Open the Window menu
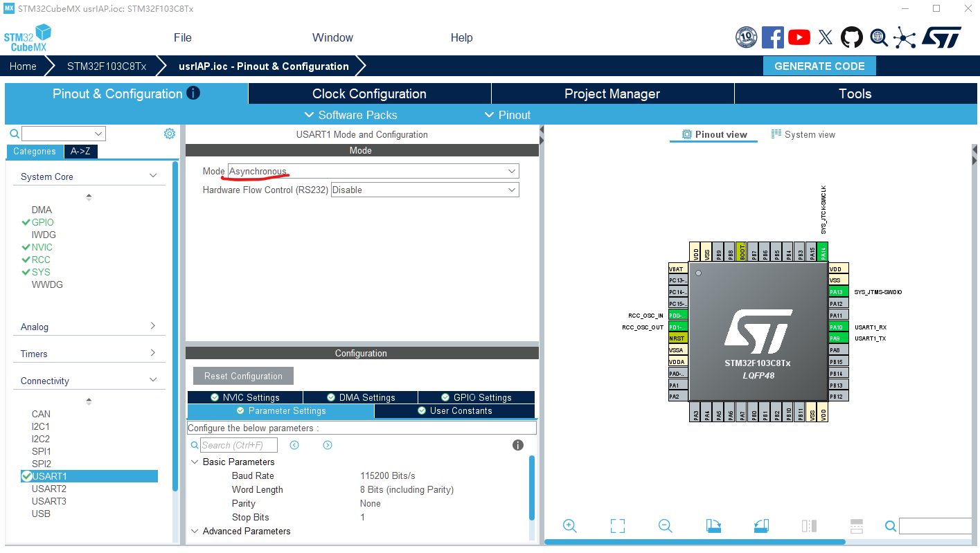The height and width of the screenshot is (553, 980). 332,37
